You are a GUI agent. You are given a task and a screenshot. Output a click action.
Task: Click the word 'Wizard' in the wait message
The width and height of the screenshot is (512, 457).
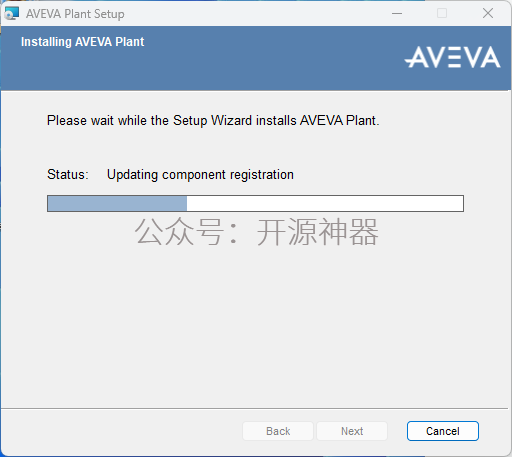pos(231,120)
